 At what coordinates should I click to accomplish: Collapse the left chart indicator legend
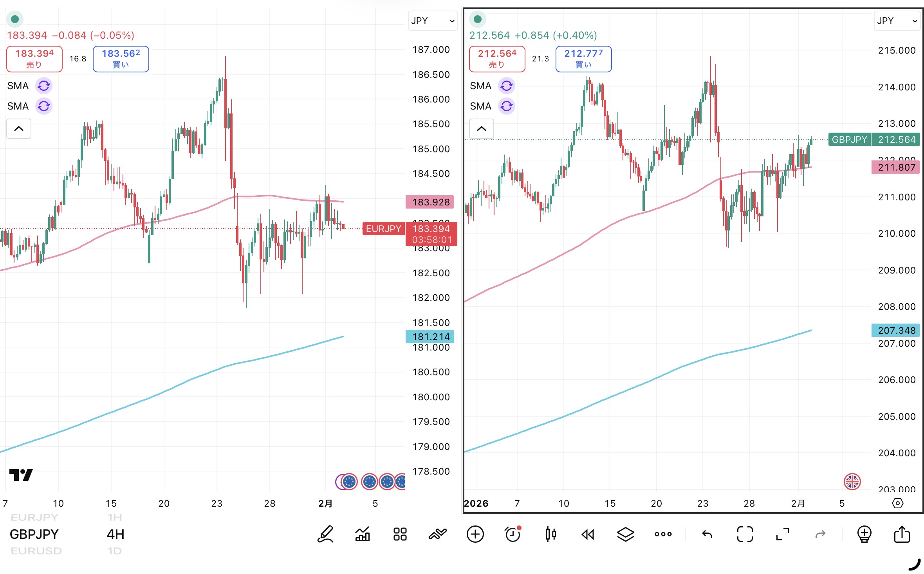coord(19,129)
